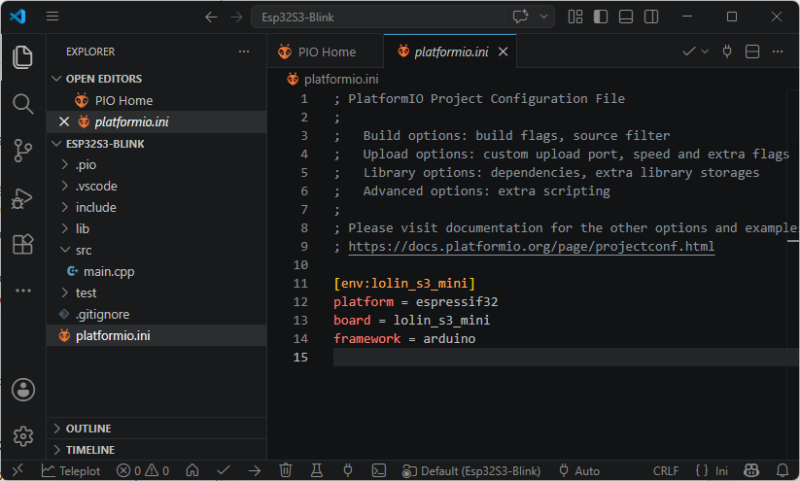Expand the Timeline section
This screenshot has width=800, height=481.
coord(156,450)
